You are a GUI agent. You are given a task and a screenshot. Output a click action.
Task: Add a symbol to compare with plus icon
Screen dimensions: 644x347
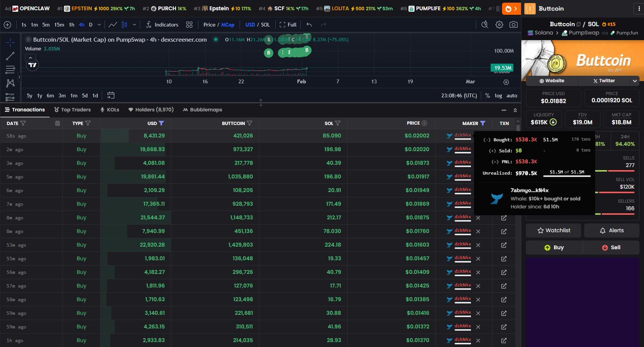point(6,25)
